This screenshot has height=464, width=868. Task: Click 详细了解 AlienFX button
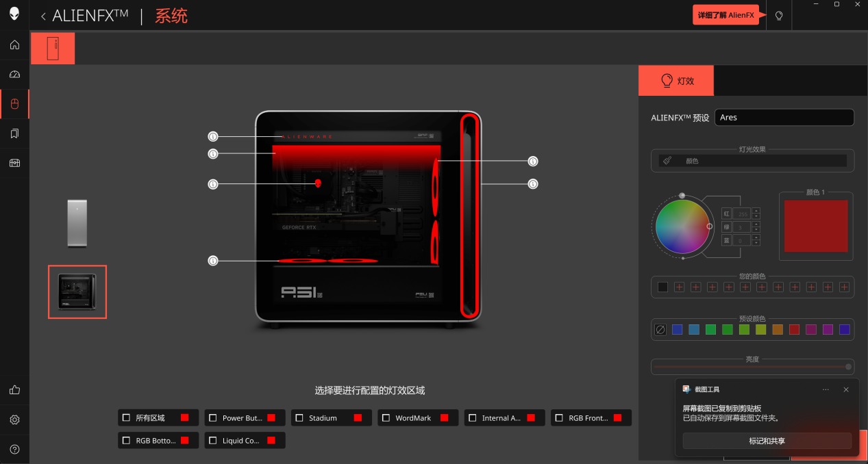point(726,15)
